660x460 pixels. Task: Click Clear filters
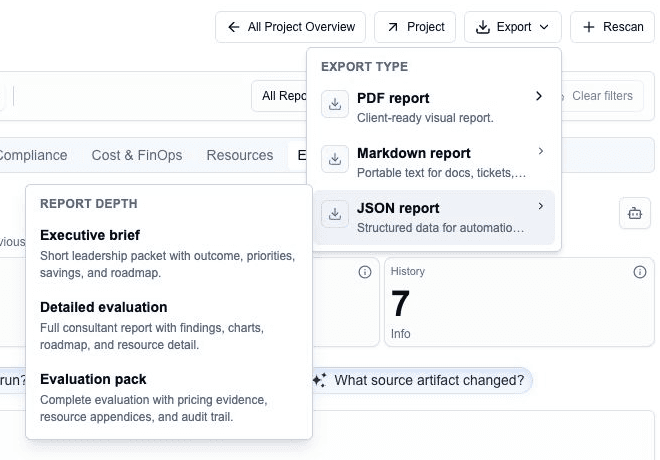[602, 96]
